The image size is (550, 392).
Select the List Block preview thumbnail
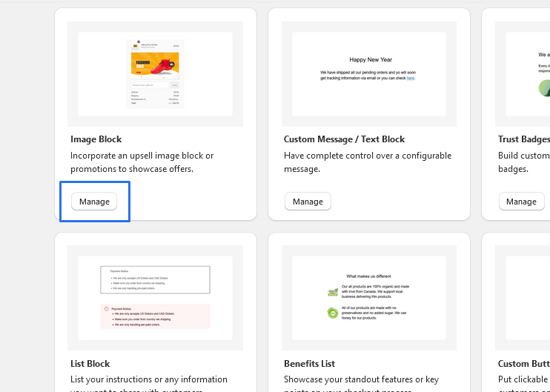coord(155,298)
